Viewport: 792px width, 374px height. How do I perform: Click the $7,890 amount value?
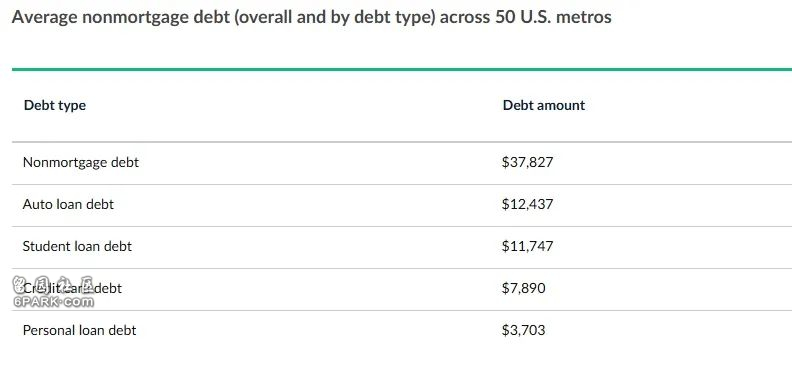click(524, 288)
